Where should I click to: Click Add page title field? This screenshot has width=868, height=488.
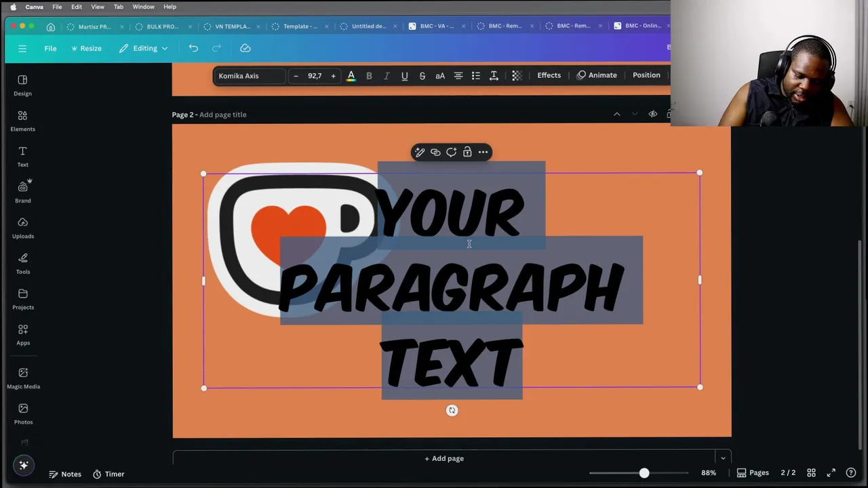coord(223,115)
